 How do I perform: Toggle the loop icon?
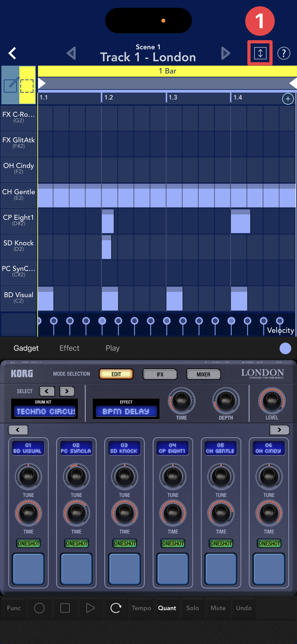(116, 608)
